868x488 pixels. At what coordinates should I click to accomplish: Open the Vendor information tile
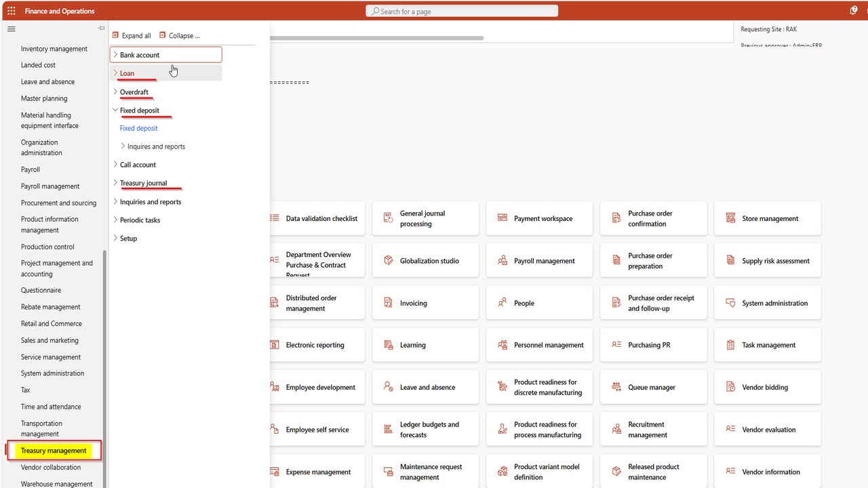[x=768, y=472]
